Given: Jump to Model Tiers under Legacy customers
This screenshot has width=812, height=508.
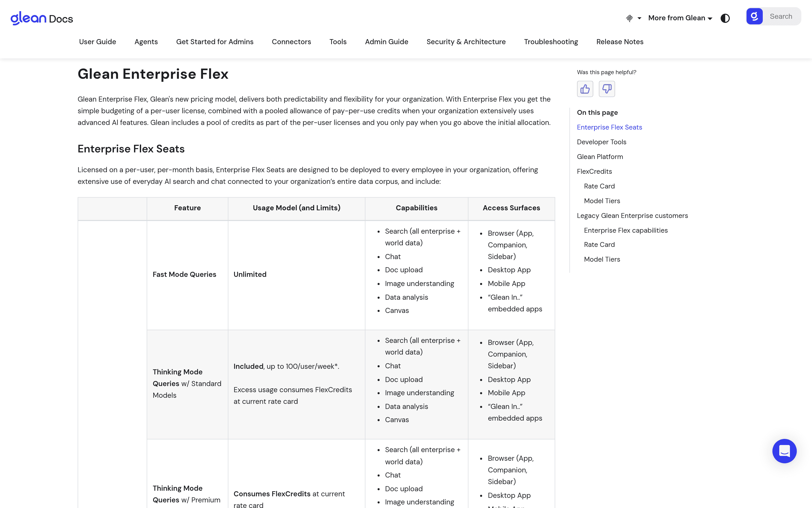Looking at the screenshot, I should point(602,259).
